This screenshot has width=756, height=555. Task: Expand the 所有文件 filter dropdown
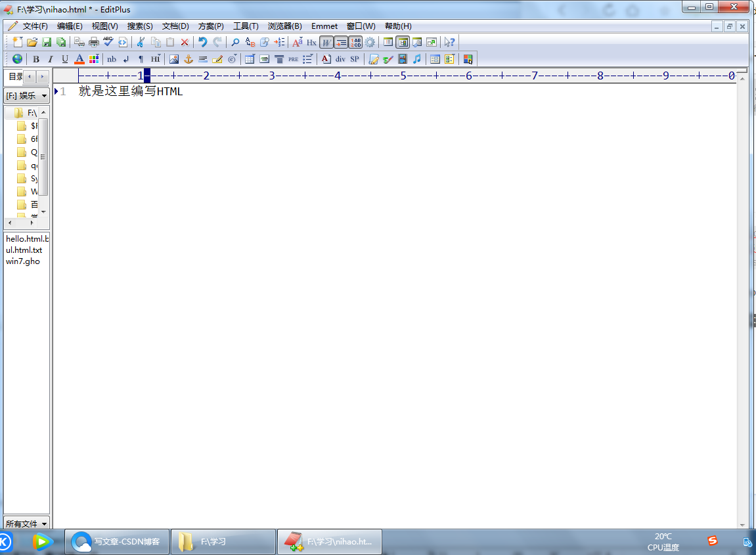click(45, 523)
